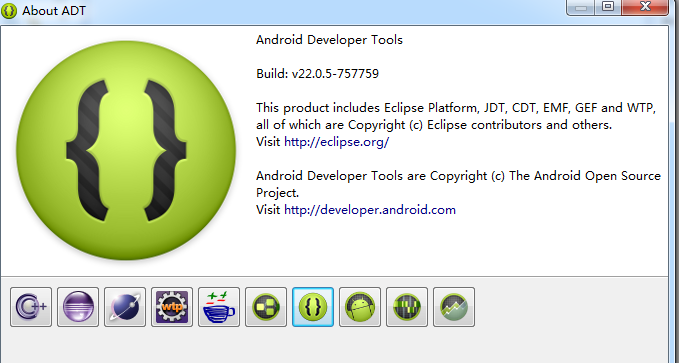Maximize the About ADT window
Image resolution: width=679 pixels, height=363 pixels.
click(x=608, y=6)
